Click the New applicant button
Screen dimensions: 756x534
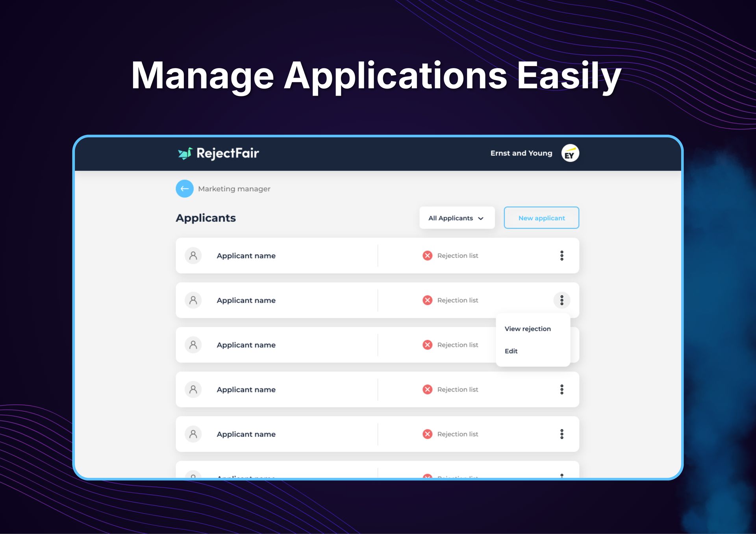(541, 218)
